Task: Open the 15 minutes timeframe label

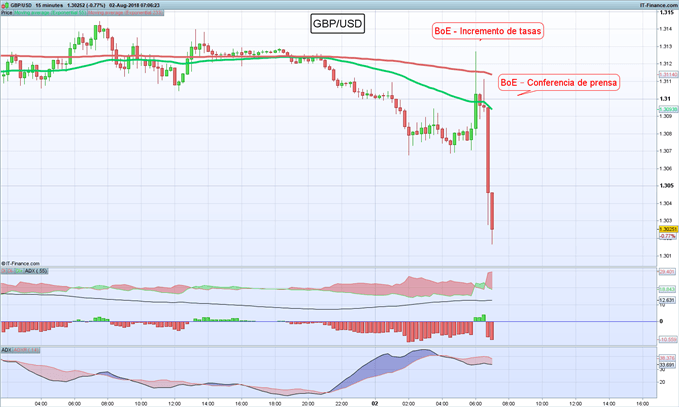Action: 48,5
